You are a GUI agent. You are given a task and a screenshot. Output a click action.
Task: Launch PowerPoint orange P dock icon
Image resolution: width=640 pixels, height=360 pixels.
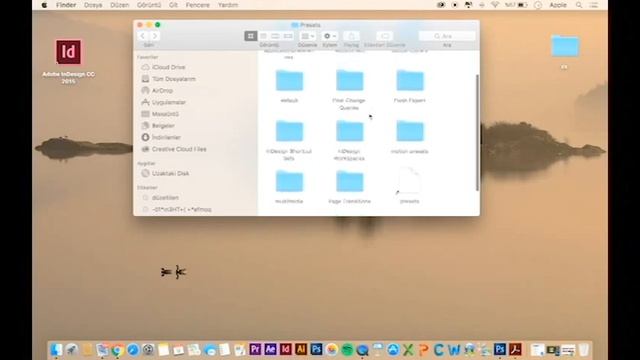(423, 350)
